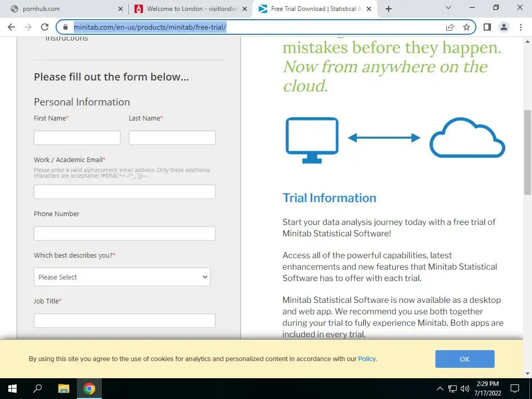This screenshot has width=532, height=399.
Task: Close the Welcome to London tab
Action: click(245, 9)
